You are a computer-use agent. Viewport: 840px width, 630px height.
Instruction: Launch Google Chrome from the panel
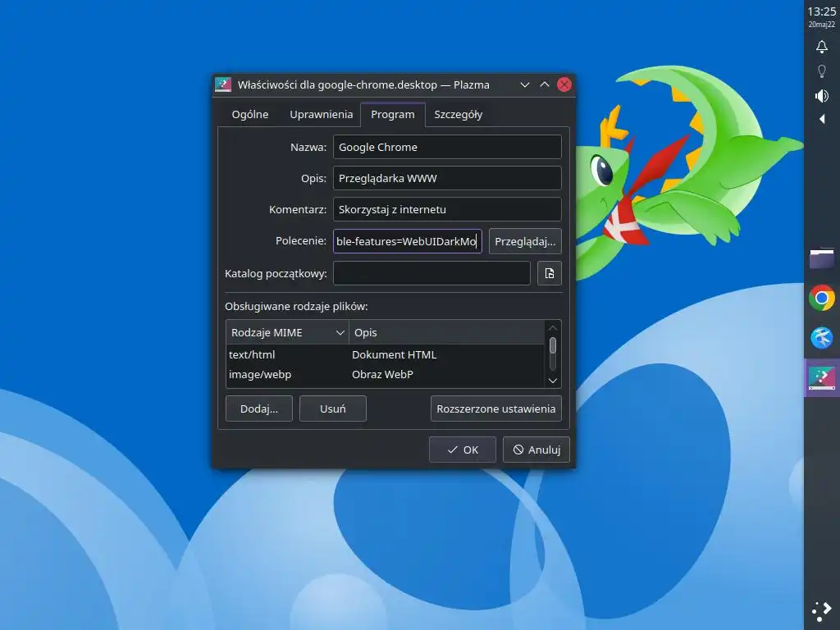(x=822, y=298)
